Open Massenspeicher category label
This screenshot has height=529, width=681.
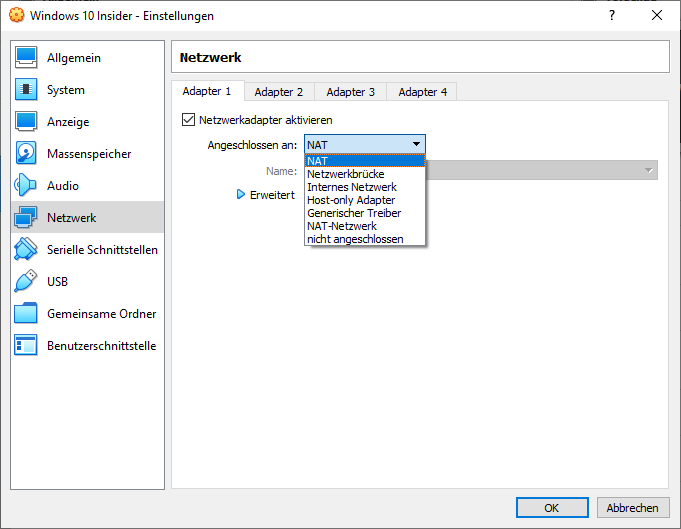[x=89, y=154]
